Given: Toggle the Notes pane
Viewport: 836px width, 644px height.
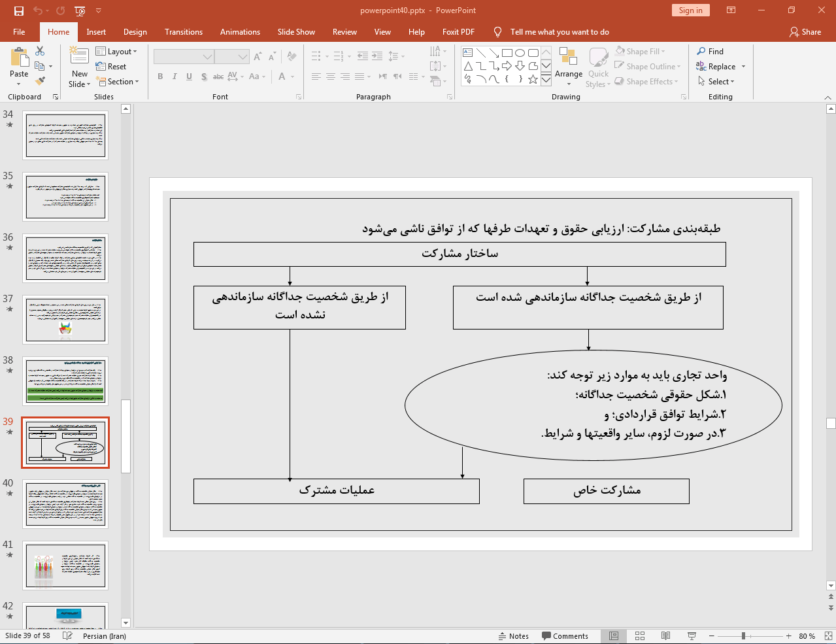Looking at the screenshot, I should point(514,636).
